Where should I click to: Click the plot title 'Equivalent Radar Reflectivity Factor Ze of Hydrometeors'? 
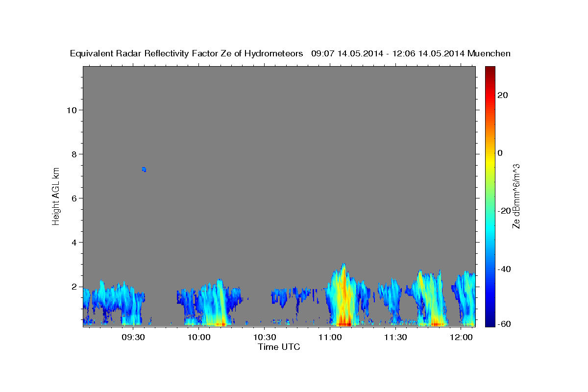186,54
